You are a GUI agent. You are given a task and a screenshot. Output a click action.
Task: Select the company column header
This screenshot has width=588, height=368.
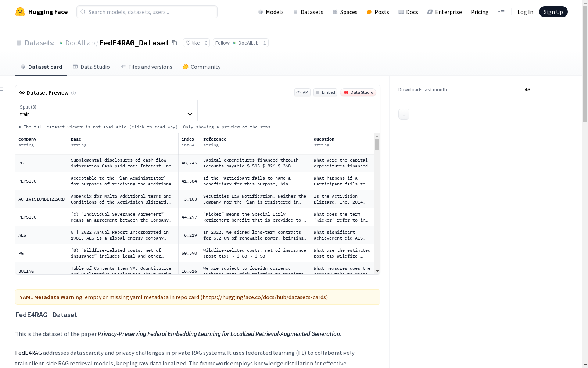(42, 144)
